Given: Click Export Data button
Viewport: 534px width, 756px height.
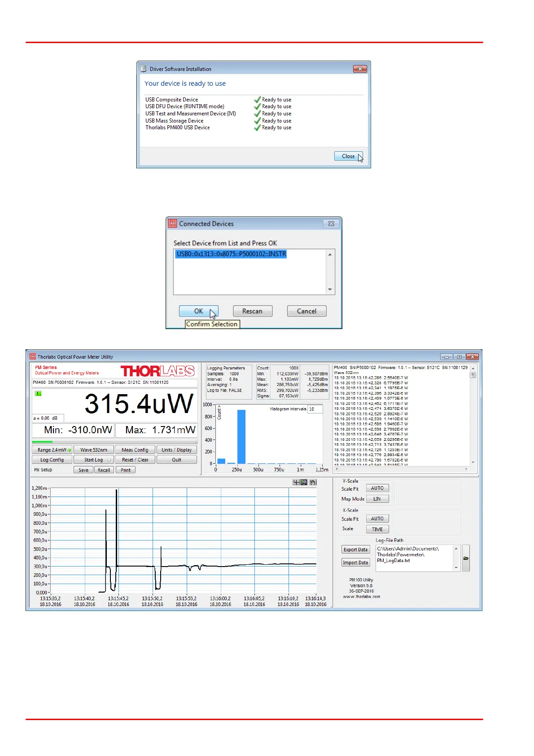Looking at the screenshot, I should 355,549.
